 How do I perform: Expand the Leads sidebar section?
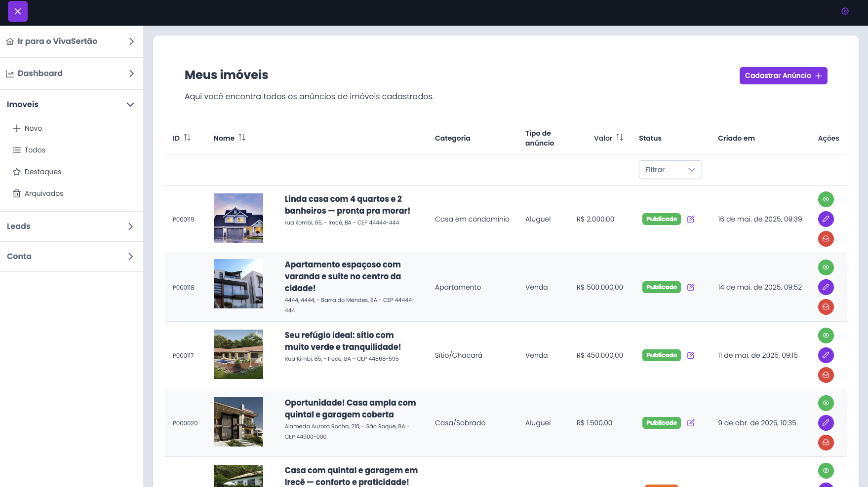pyautogui.click(x=130, y=226)
